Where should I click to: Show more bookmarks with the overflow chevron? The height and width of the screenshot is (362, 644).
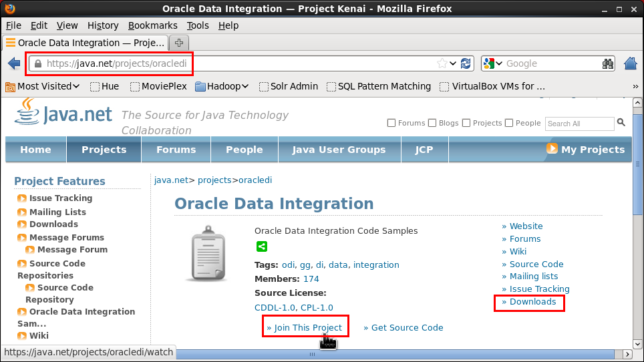[635, 86]
